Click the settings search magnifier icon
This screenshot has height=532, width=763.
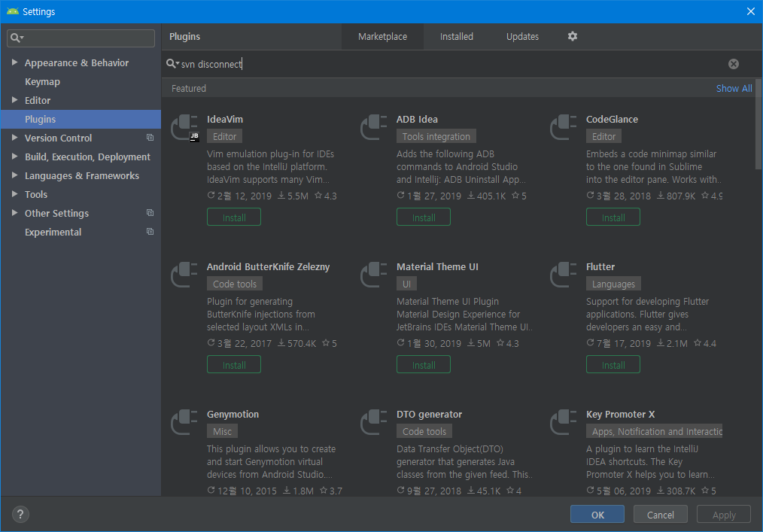point(17,38)
